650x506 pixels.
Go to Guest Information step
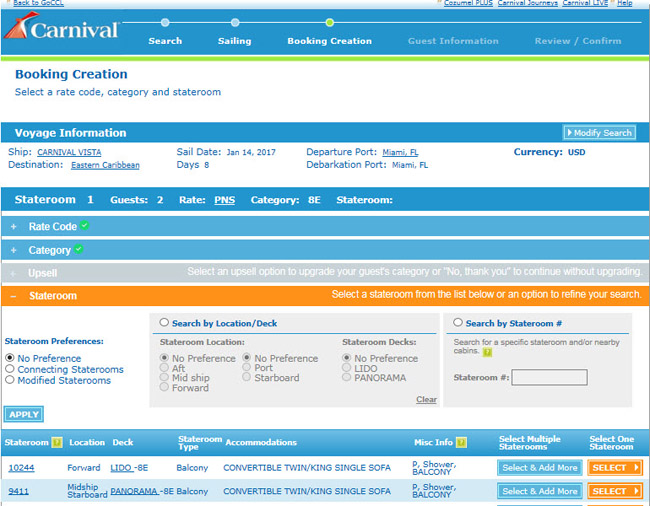coord(453,41)
